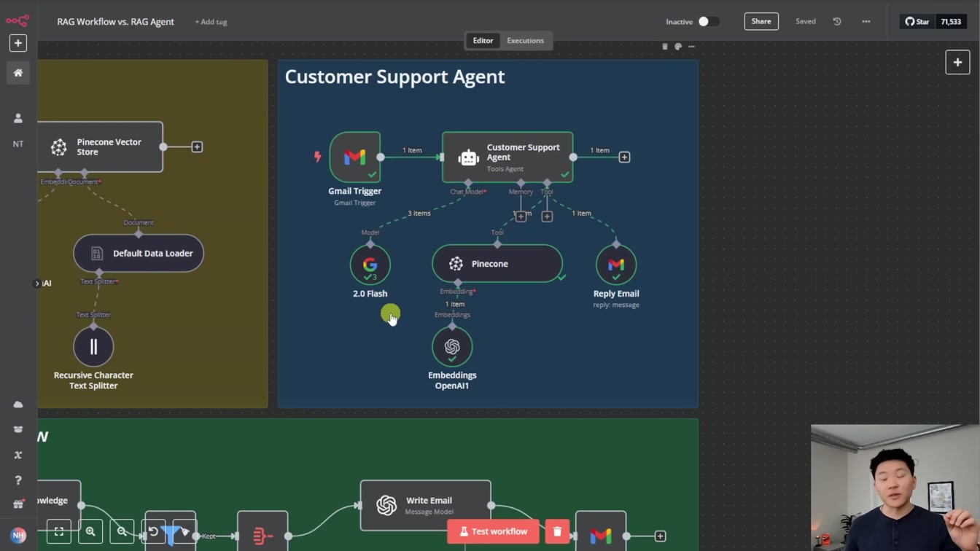Image resolution: width=980 pixels, height=551 pixels.
Task: Expand the collapsed sidebar with the chevron
Action: coord(36,284)
